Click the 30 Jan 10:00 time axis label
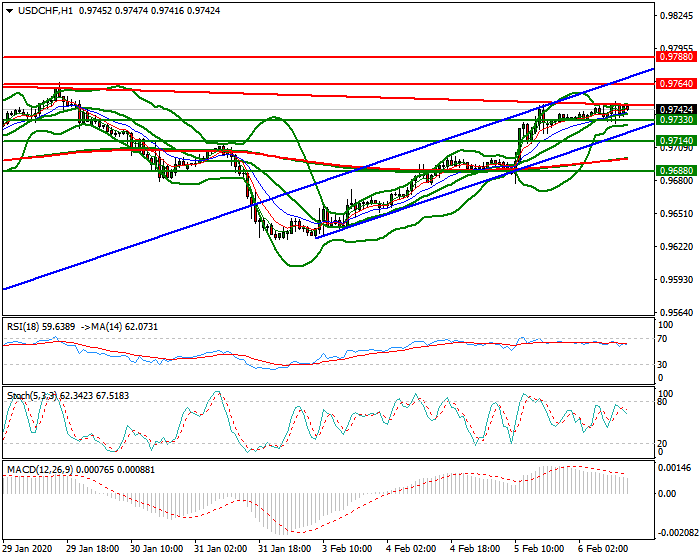The image size is (700, 560). click(157, 548)
